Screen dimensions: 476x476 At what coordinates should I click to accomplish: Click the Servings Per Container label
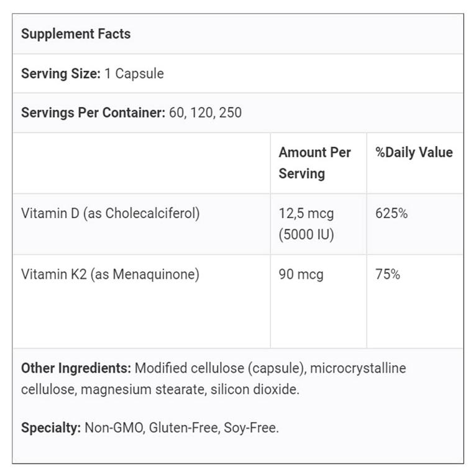pyautogui.click(x=93, y=112)
